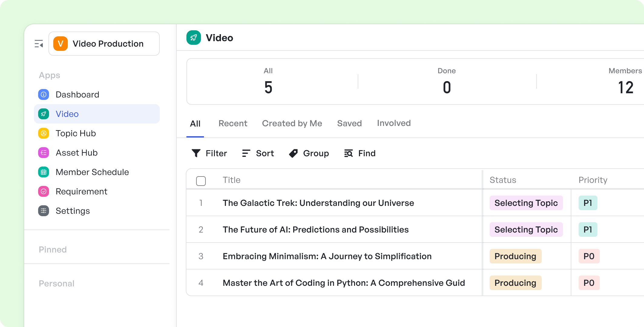Click the orange V workspace logo

pos(61,44)
